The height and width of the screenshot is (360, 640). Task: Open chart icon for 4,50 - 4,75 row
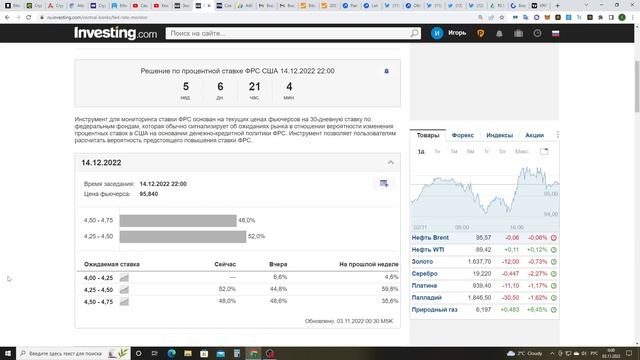(124, 302)
